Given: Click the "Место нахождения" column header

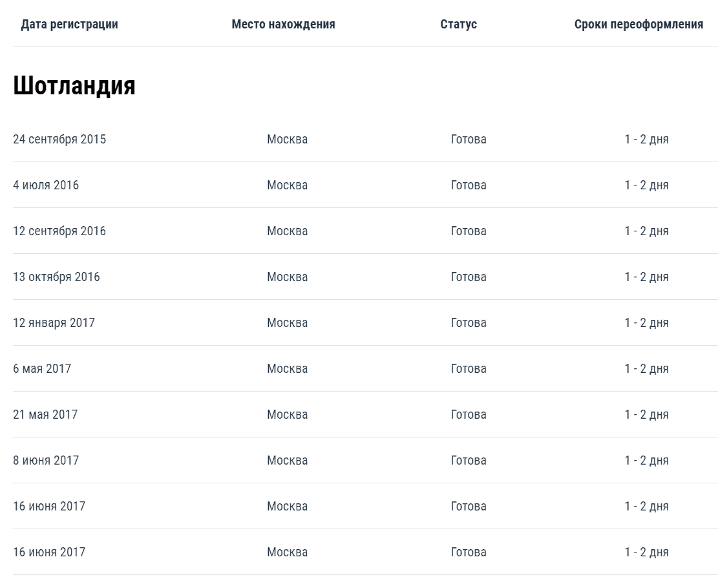Looking at the screenshot, I should coord(283,25).
